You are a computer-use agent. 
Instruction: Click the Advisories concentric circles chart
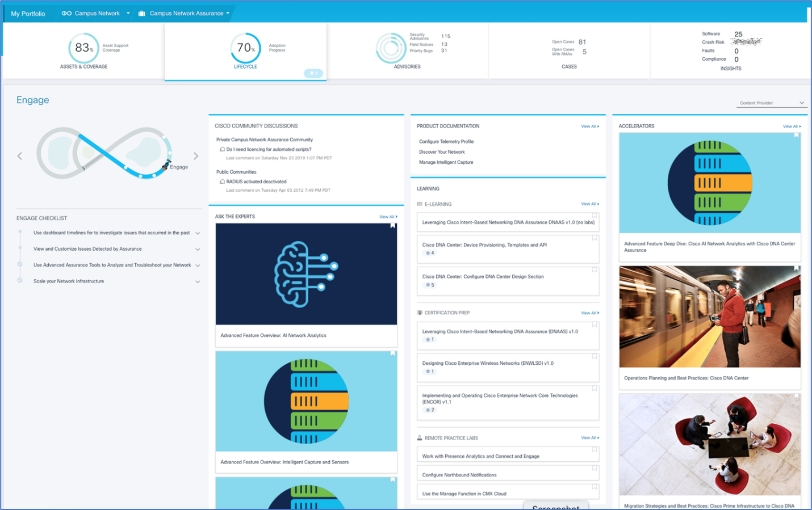click(x=390, y=48)
